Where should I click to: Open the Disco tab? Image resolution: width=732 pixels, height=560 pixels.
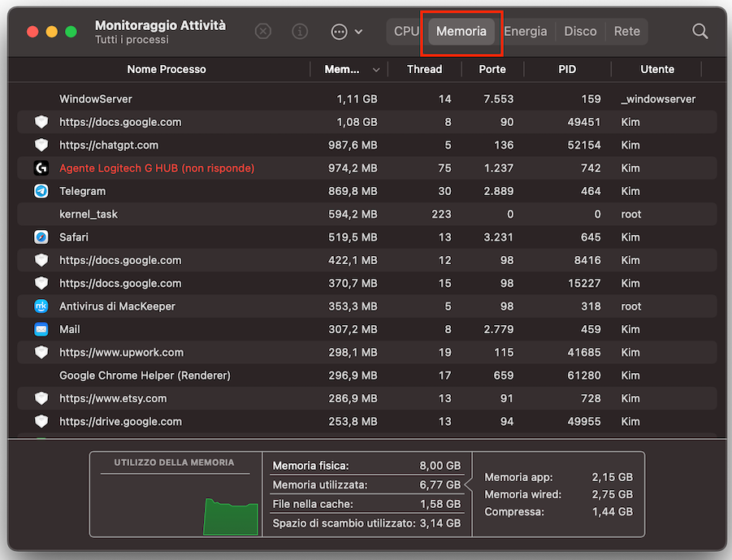click(580, 32)
